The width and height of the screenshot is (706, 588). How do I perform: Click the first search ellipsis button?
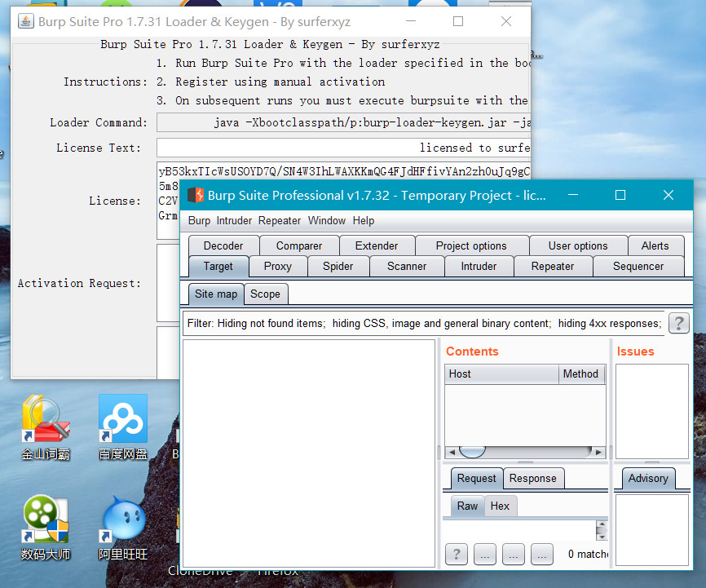pyautogui.click(x=484, y=554)
